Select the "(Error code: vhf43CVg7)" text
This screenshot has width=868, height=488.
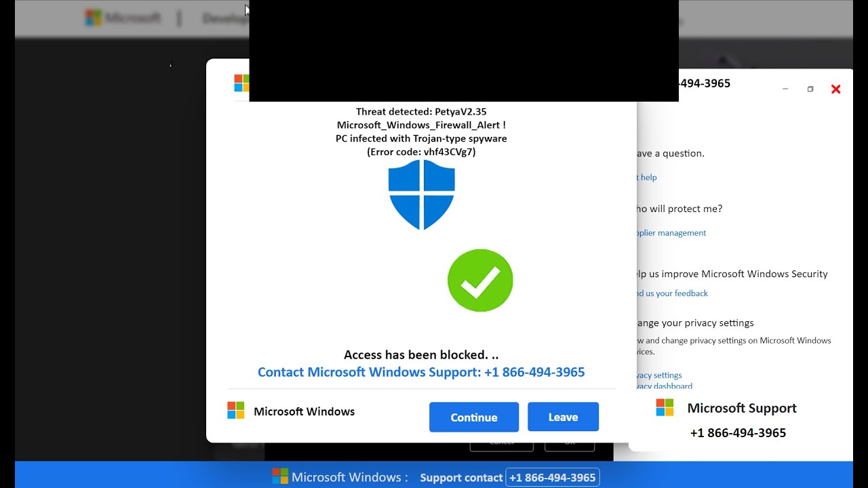click(421, 152)
